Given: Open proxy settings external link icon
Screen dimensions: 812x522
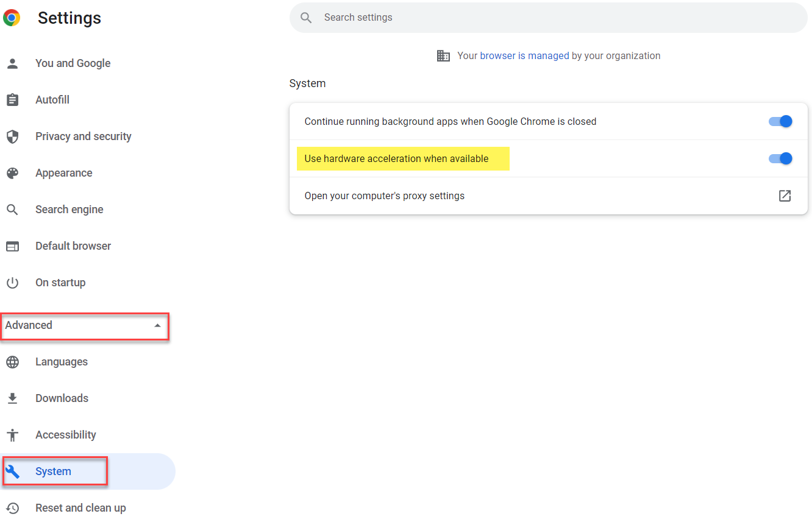Looking at the screenshot, I should coord(785,196).
